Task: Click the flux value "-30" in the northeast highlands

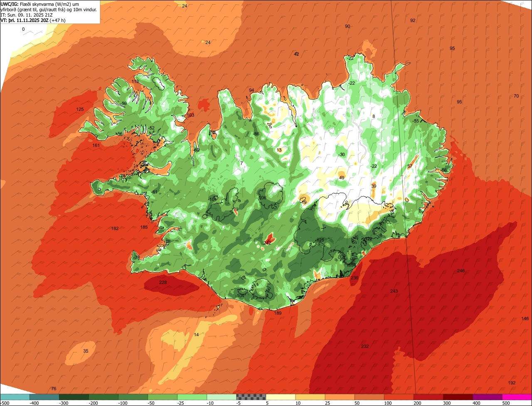Action: 342,154
